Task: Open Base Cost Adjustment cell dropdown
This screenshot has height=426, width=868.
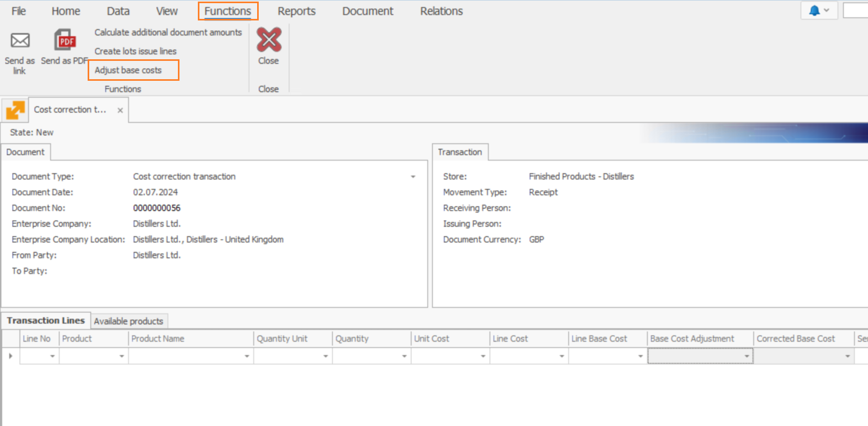Action: (747, 356)
